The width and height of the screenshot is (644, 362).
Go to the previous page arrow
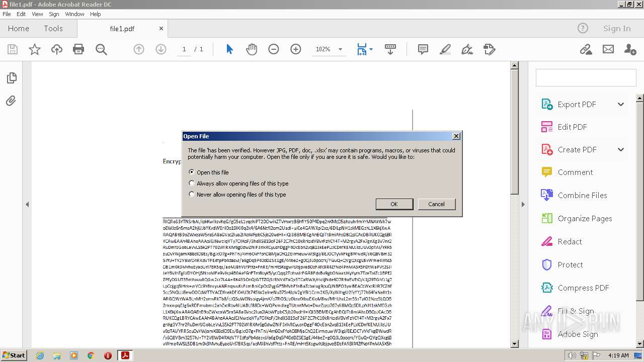pyautogui.click(x=139, y=49)
